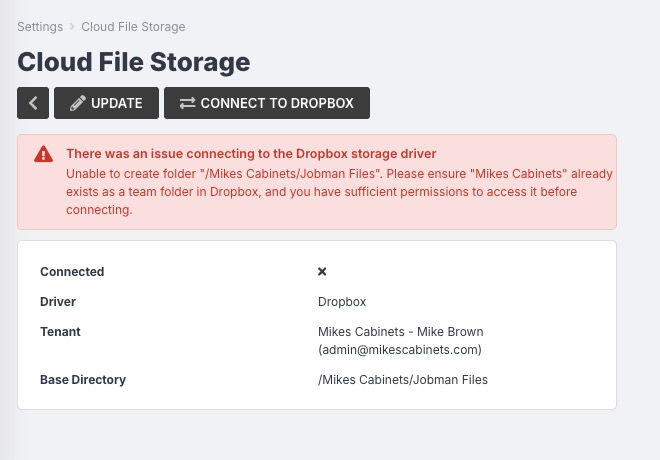Click the Dropbox driver value

point(342,302)
